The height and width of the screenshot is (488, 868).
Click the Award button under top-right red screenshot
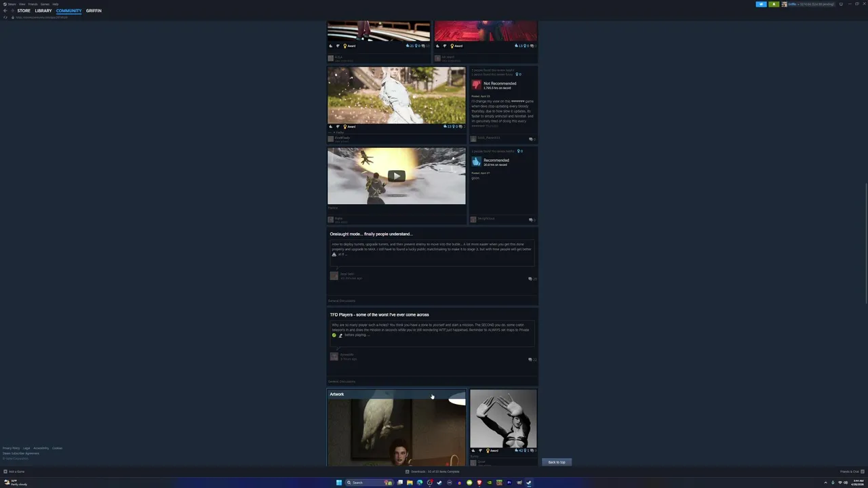point(456,46)
